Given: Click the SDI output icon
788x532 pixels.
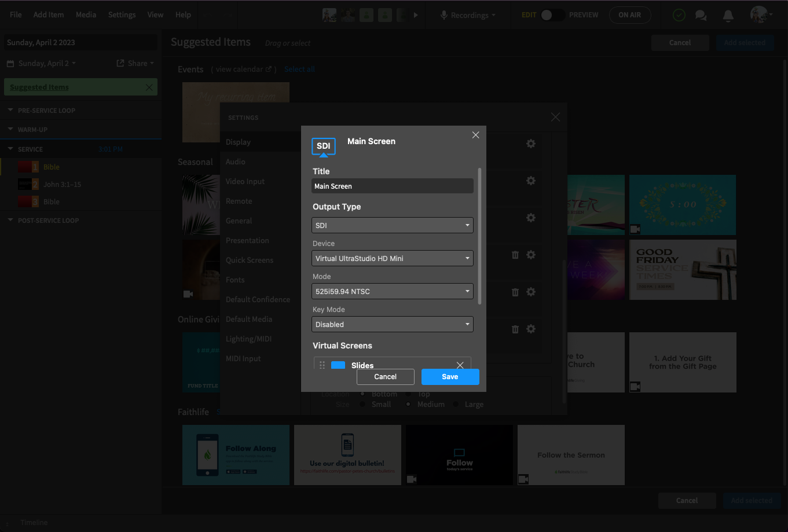Looking at the screenshot, I should coord(324,147).
